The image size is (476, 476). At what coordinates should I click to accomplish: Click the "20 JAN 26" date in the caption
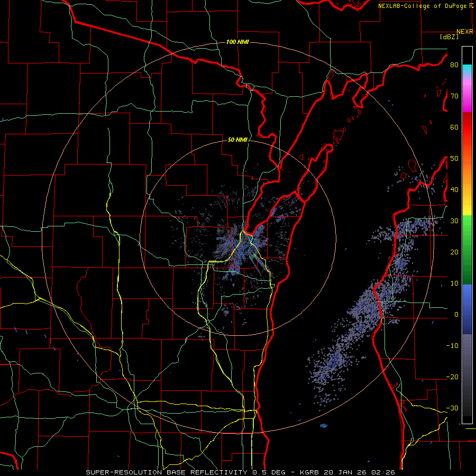click(344, 472)
